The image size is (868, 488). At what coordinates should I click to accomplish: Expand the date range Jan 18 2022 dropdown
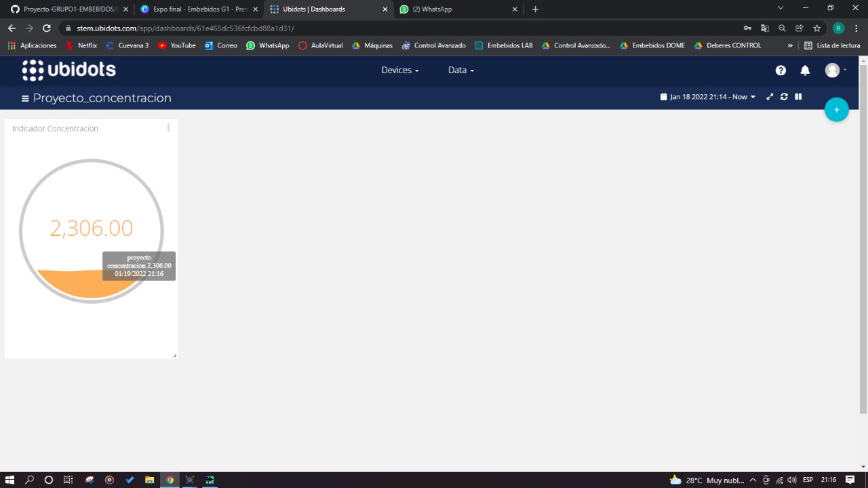click(x=753, y=96)
